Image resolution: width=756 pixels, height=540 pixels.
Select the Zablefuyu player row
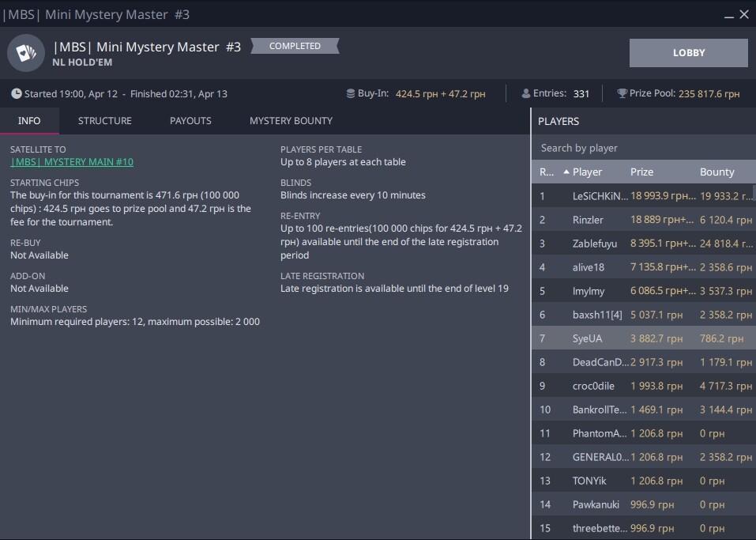pos(644,244)
